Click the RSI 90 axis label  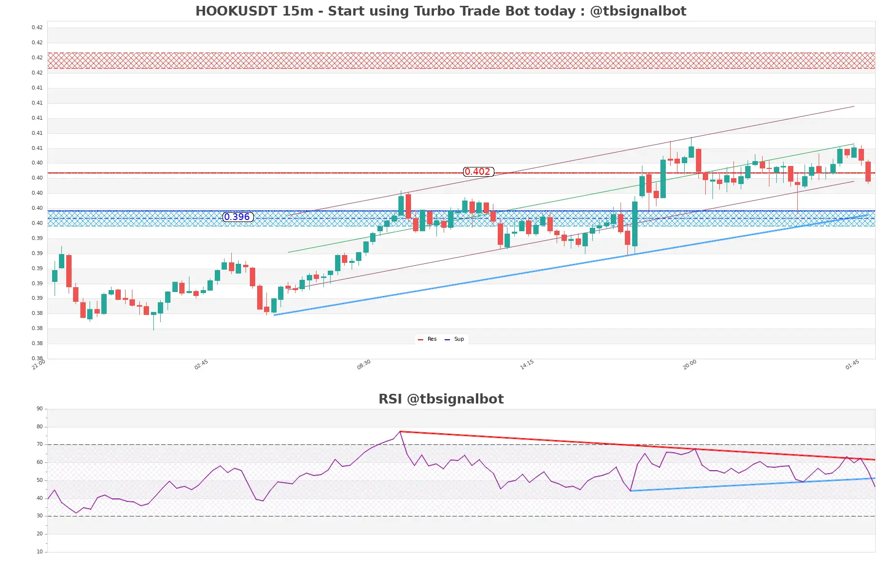pyautogui.click(x=39, y=409)
